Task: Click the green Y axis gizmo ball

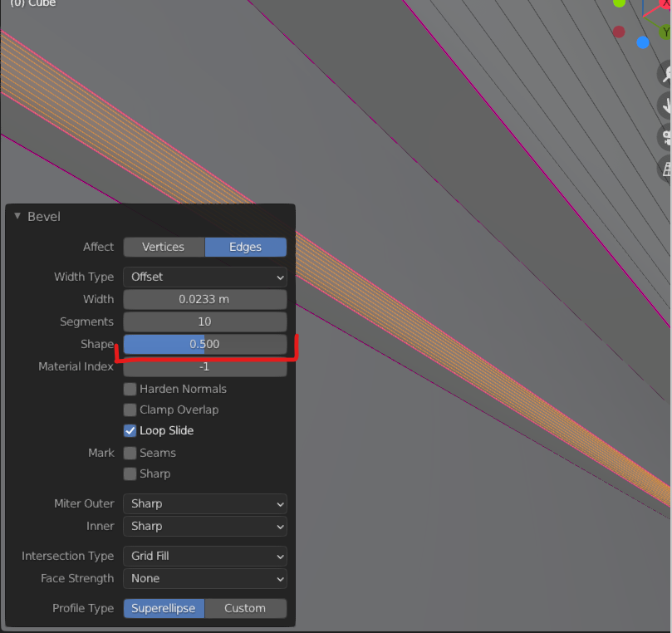Action: [x=665, y=32]
